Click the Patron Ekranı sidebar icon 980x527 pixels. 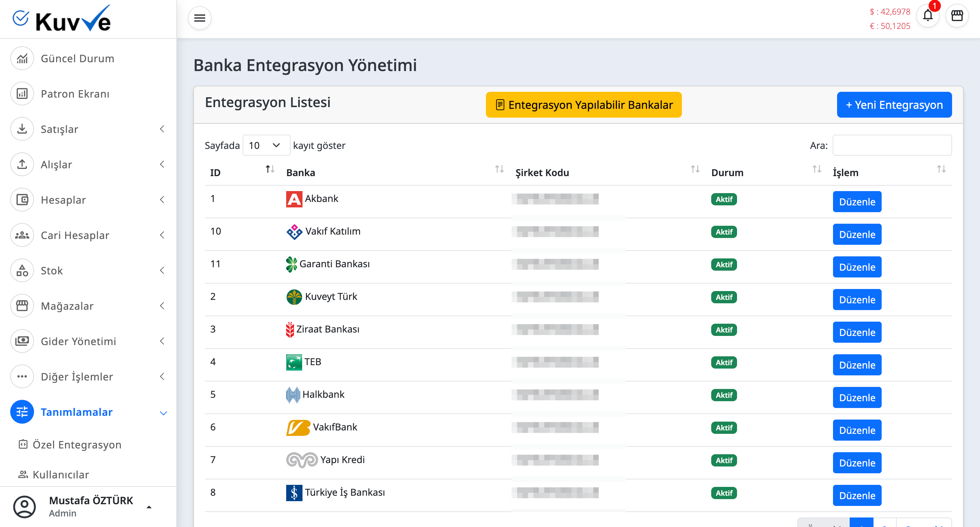tap(22, 94)
